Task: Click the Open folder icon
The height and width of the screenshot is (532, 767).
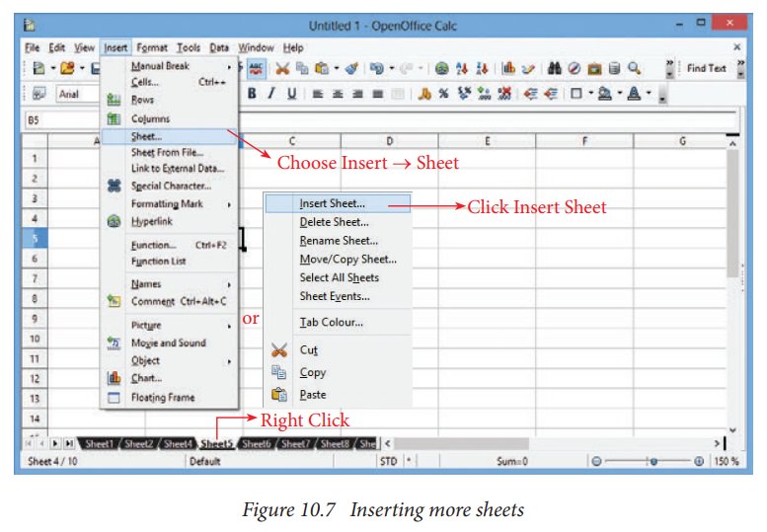Action: tap(67, 68)
